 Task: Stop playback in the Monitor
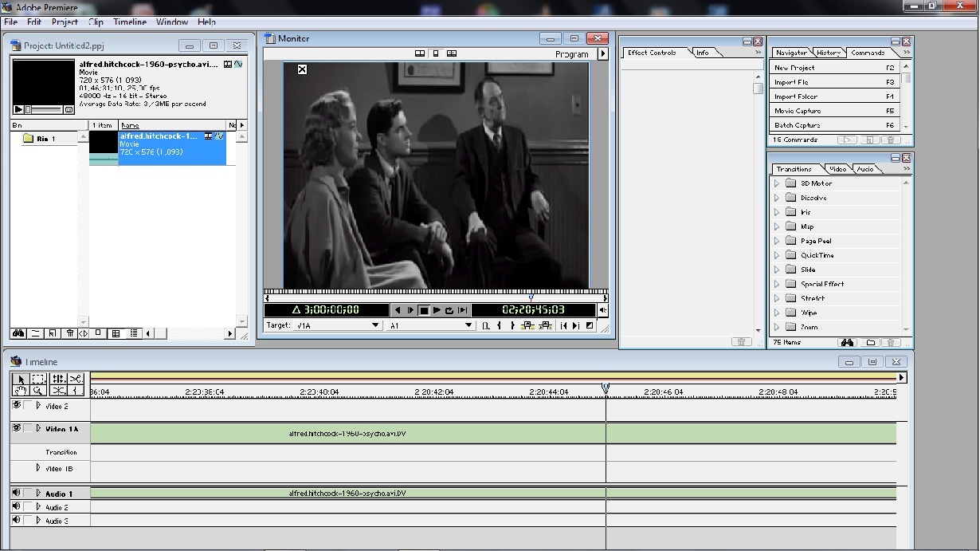424,310
